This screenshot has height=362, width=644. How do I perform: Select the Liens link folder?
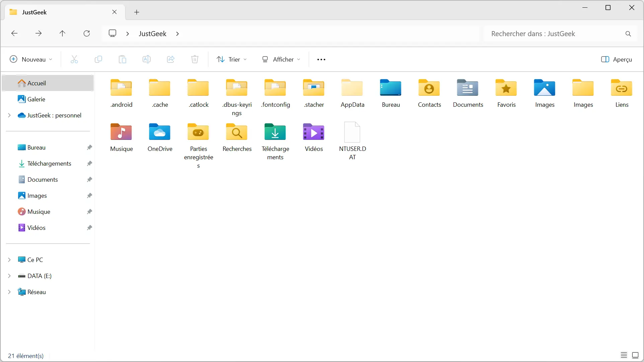point(622,93)
